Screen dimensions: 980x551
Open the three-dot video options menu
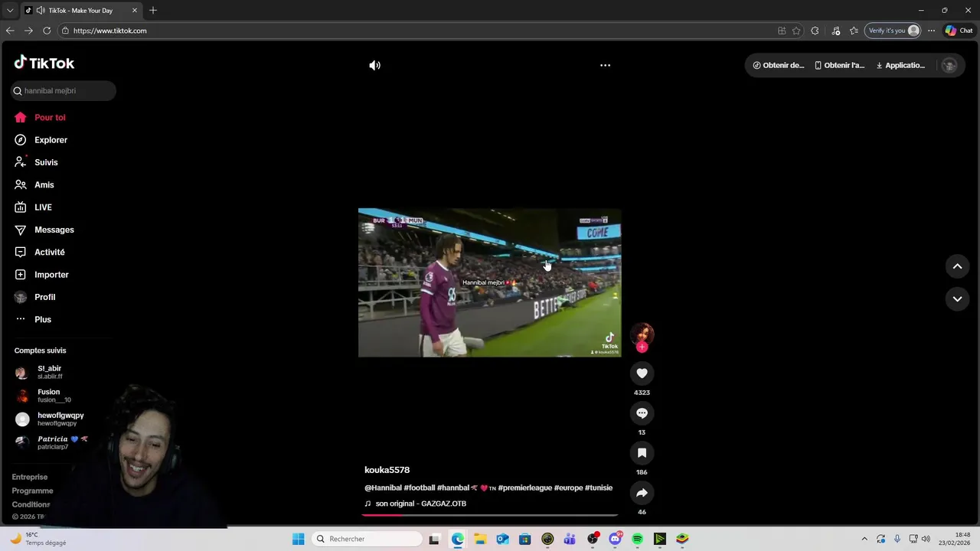click(x=605, y=65)
